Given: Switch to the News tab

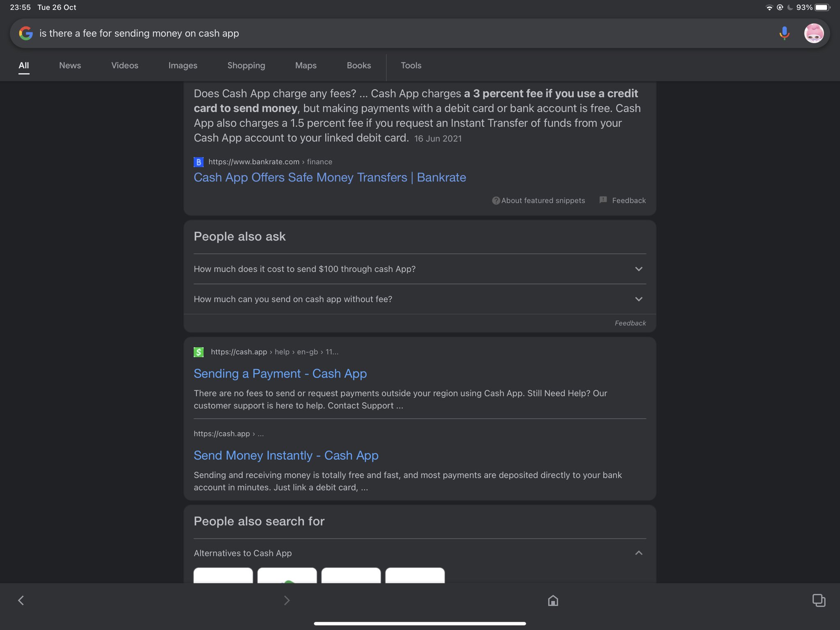Looking at the screenshot, I should pyautogui.click(x=70, y=65).
